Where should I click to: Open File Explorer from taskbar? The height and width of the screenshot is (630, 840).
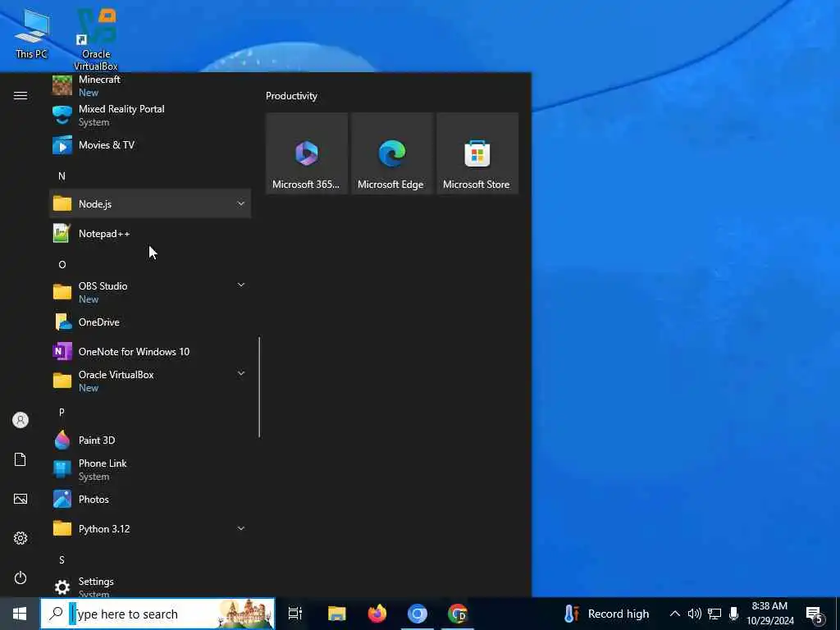(337, 614)
